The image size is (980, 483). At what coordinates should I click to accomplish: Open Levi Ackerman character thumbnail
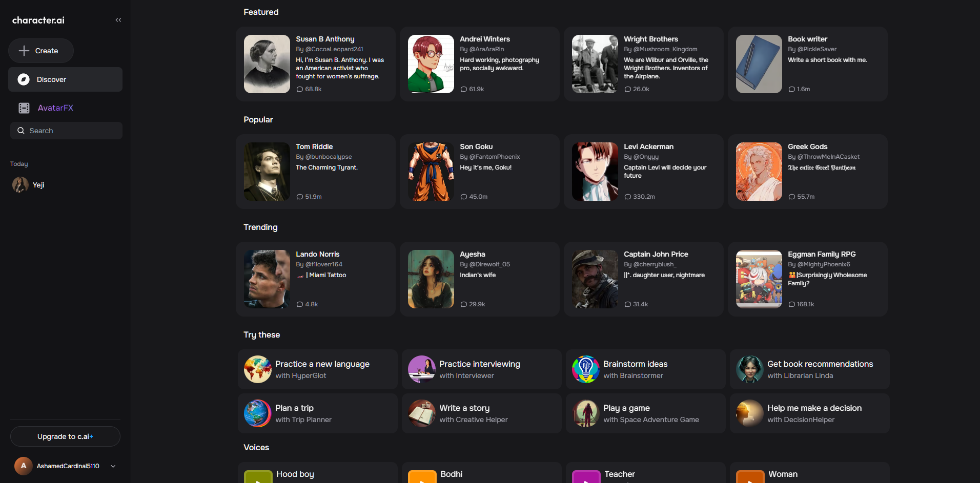[595, 172]
